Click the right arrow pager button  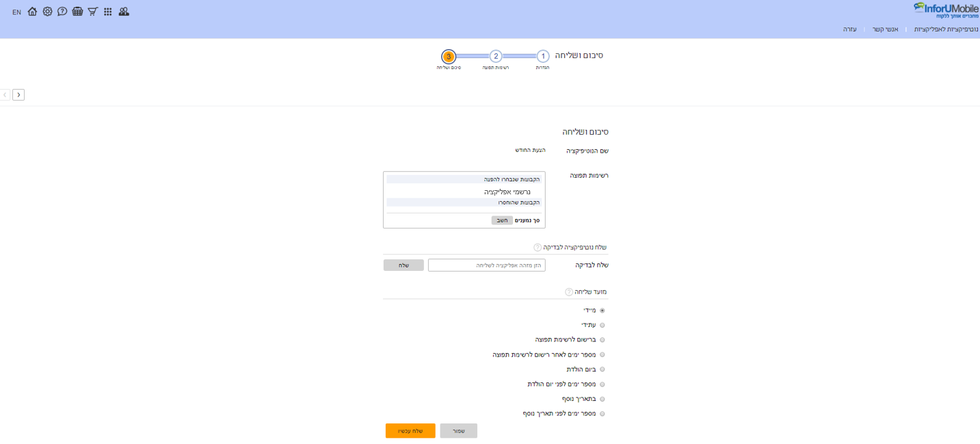(18, 95)
